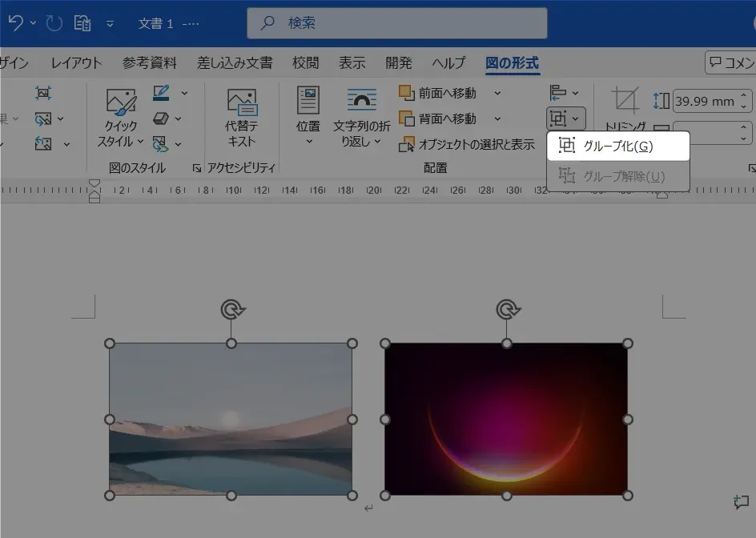The width and height of the screenshot is (756, 538).
Task: Choose Group (グループ化) from the menu
Action: [x=618, y=146]
